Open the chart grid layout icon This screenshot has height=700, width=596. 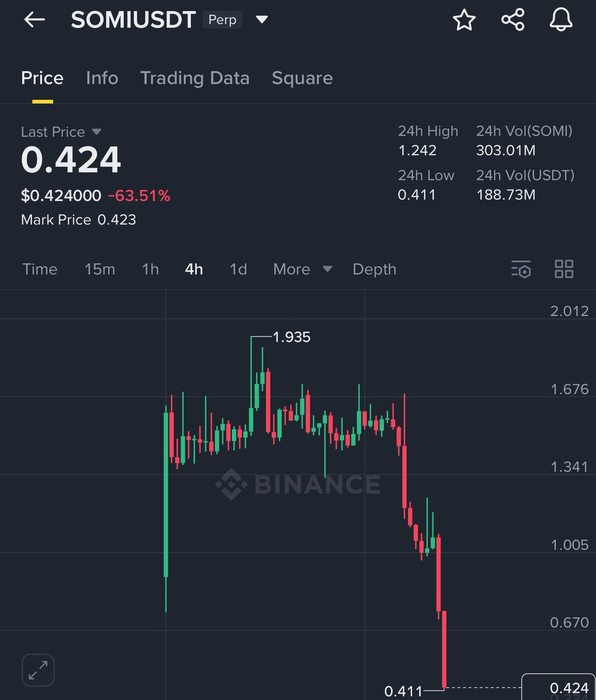pos(564,269)
